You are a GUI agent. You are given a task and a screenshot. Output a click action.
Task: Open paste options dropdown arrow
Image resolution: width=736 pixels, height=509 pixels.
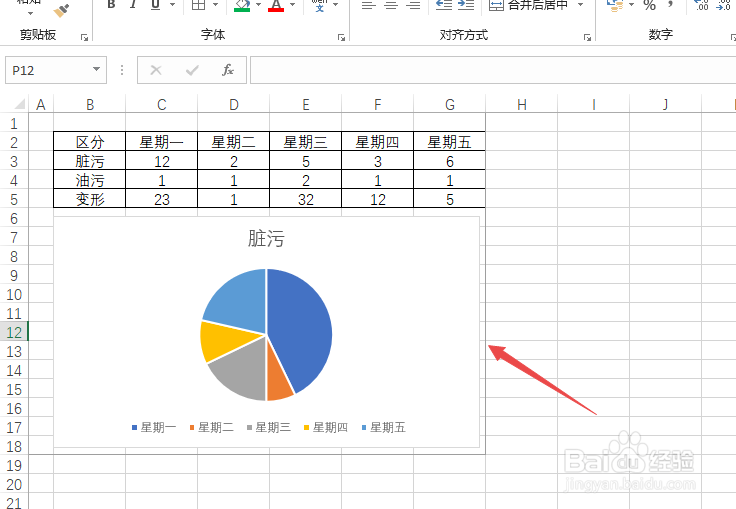coord(31,14)
